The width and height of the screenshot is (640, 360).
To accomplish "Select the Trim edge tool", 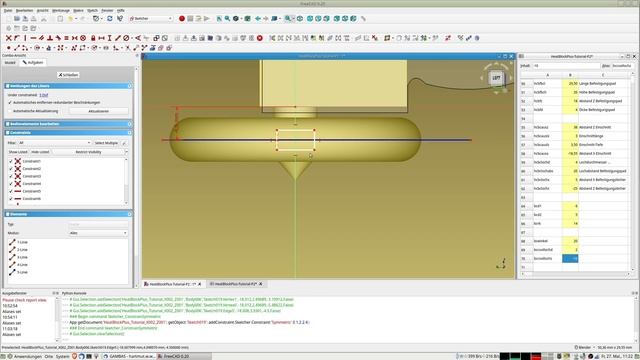I will 128,48.
